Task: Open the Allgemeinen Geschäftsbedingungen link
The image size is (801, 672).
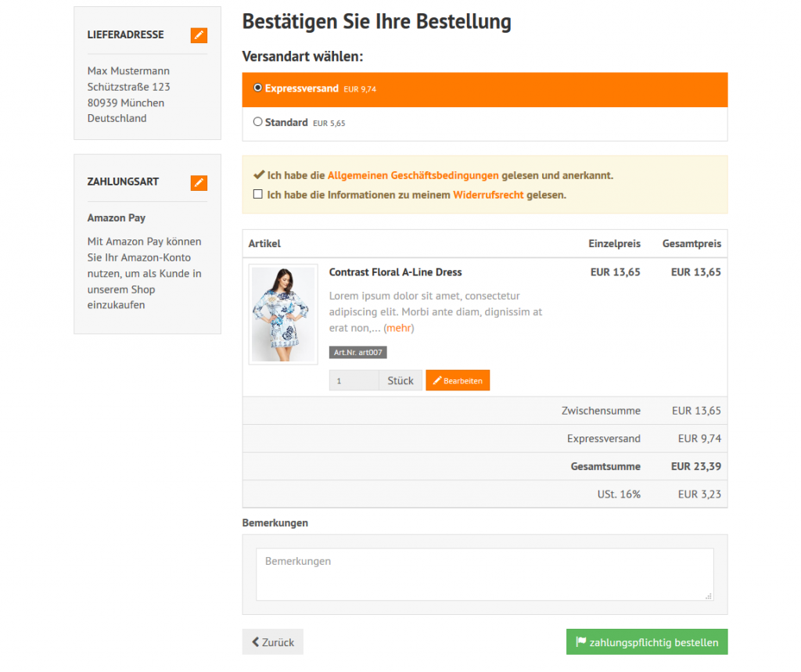Action: [413, 176]
